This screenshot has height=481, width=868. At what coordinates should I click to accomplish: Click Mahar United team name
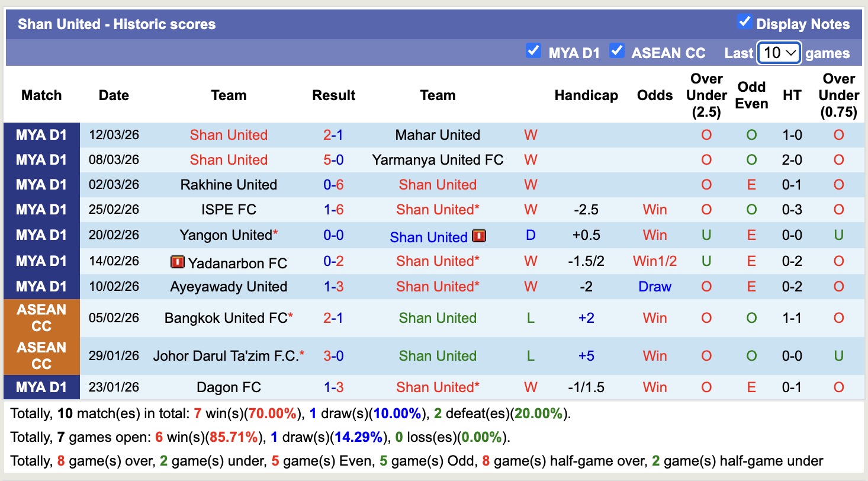click(x=438, y=134)
